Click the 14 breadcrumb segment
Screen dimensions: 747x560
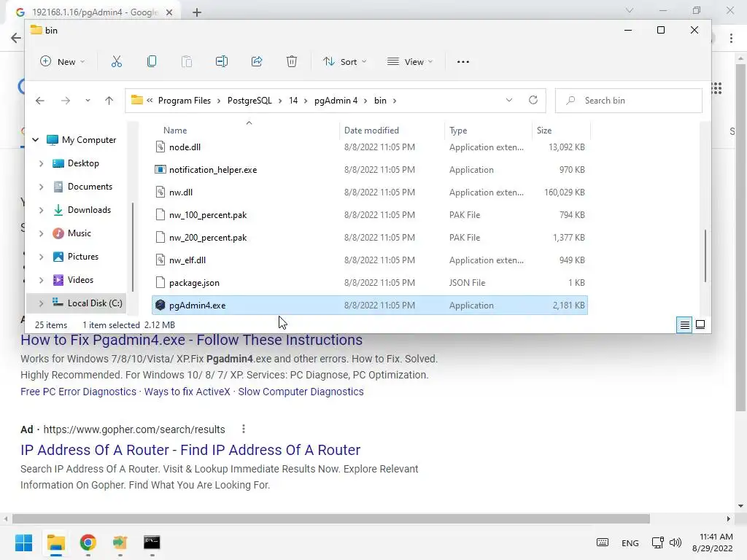click(293, 101)
